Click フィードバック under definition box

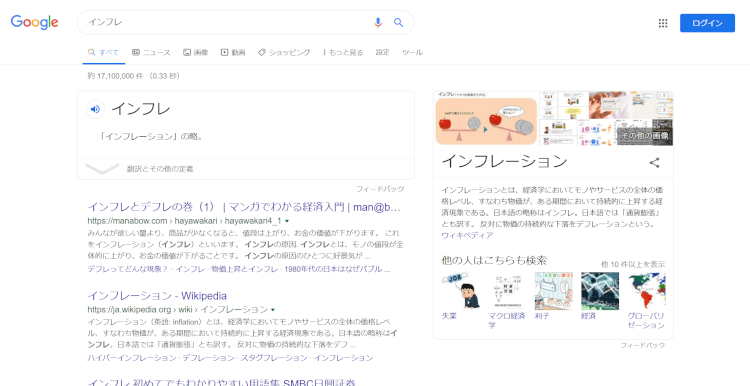pos(380,189)
